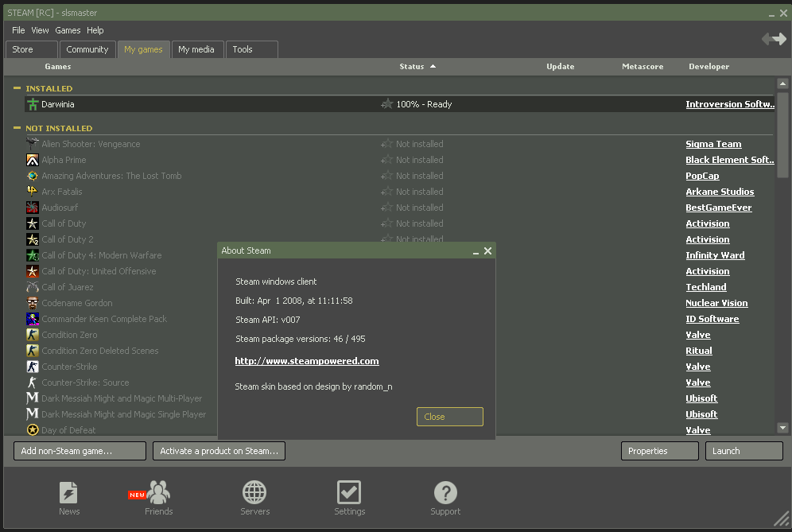Toggle favorite star for Darwinia
This screenshot has height=532, width=792.
(387, 104)
